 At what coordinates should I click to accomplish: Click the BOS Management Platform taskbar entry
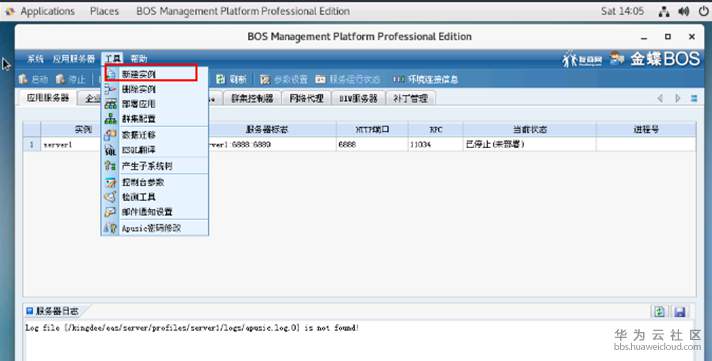[x=243, y=11]
